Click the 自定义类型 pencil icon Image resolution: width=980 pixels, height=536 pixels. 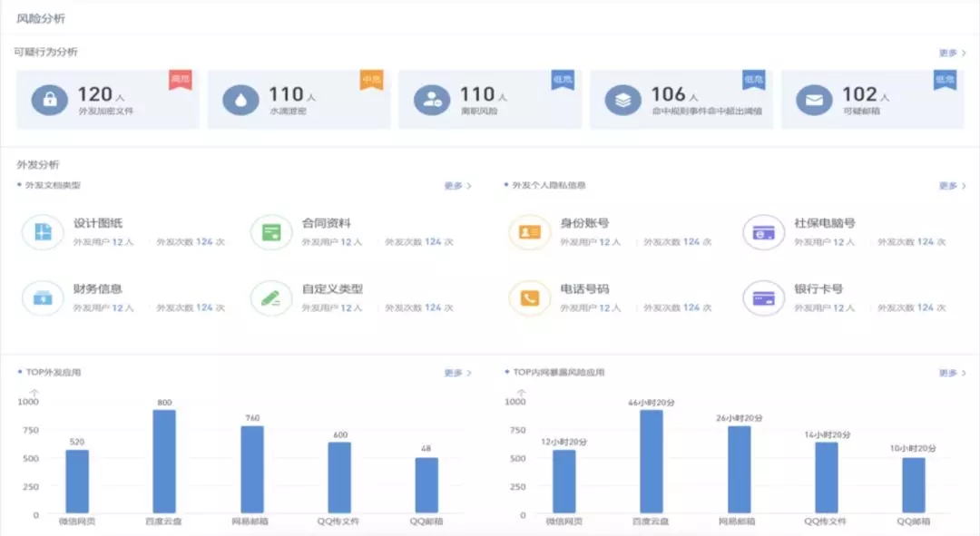pos(271,297)
